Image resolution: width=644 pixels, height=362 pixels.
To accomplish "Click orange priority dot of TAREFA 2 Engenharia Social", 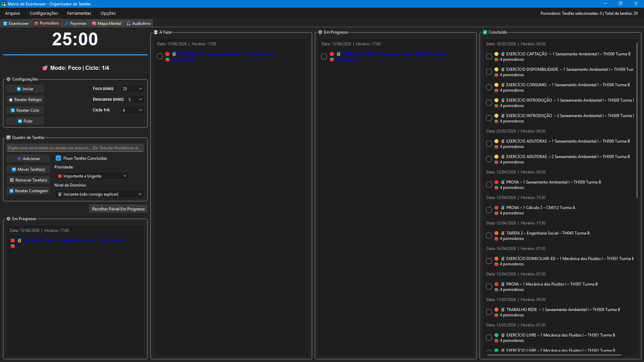I will [x=496, y=233].
